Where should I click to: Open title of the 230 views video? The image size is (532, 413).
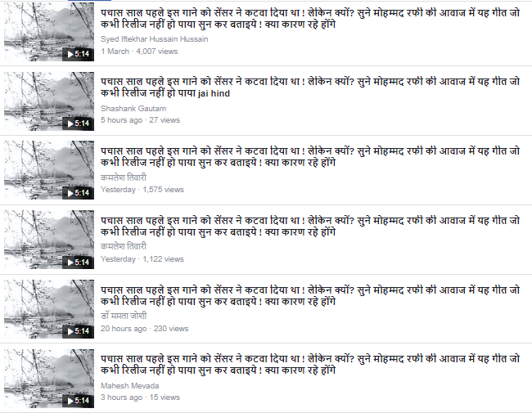pos(310,296)
